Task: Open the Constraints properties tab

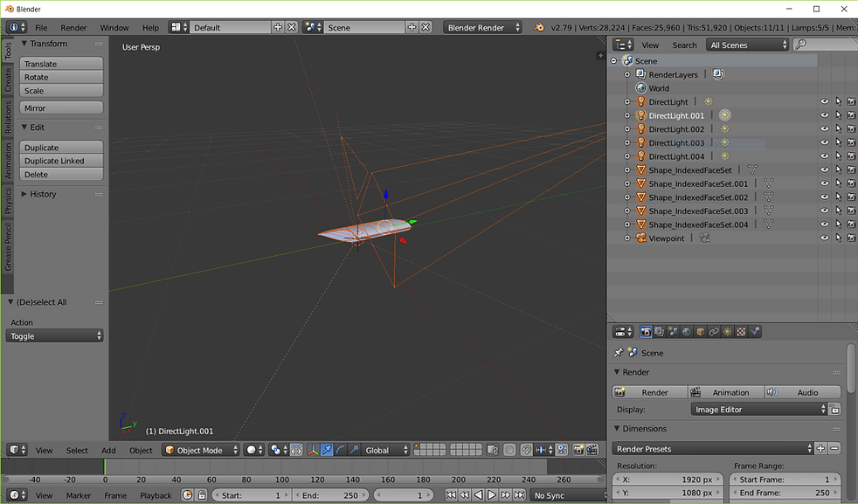Action: tap(714, 332)
